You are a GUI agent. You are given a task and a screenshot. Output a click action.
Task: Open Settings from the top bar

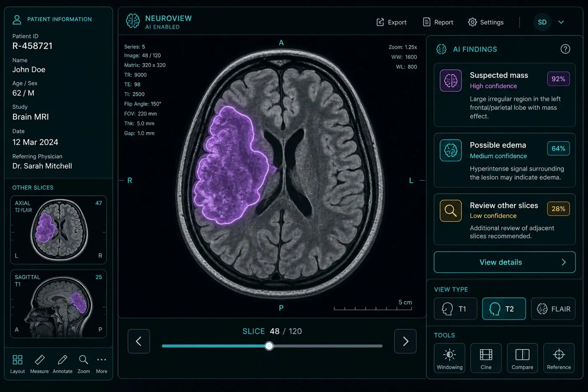[486, 22]
